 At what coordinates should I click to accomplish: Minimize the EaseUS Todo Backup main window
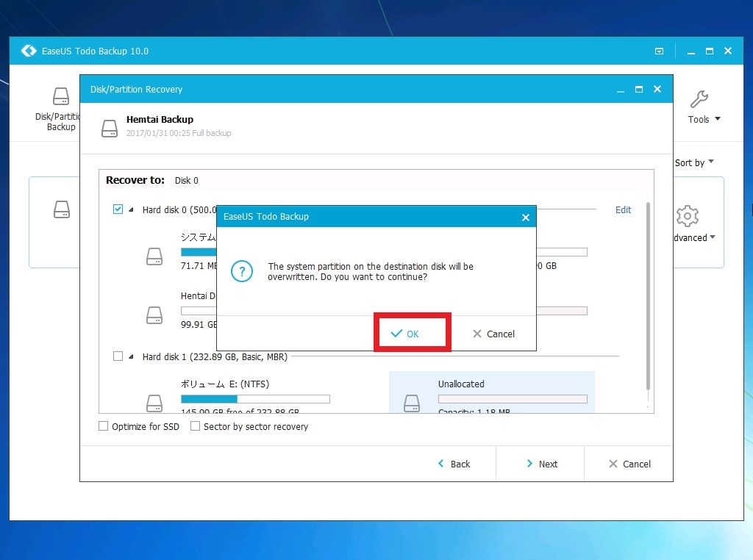click(x=691, y=51)
